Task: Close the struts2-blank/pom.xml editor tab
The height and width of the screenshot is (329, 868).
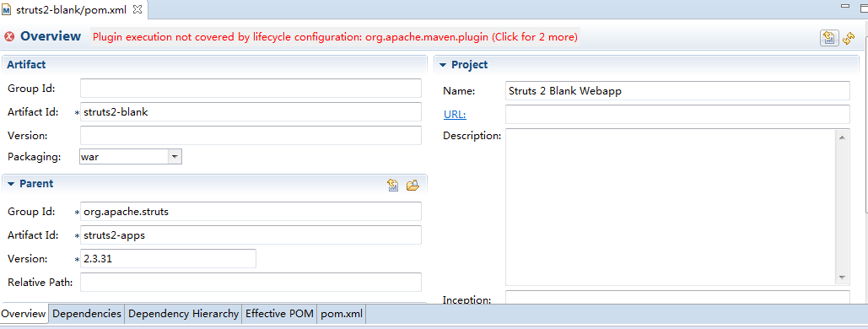Action: (138, 9)
